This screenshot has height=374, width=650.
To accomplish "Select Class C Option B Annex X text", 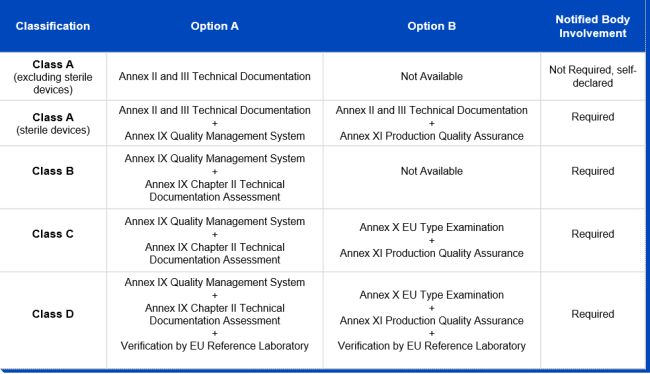I will (432, 227).
